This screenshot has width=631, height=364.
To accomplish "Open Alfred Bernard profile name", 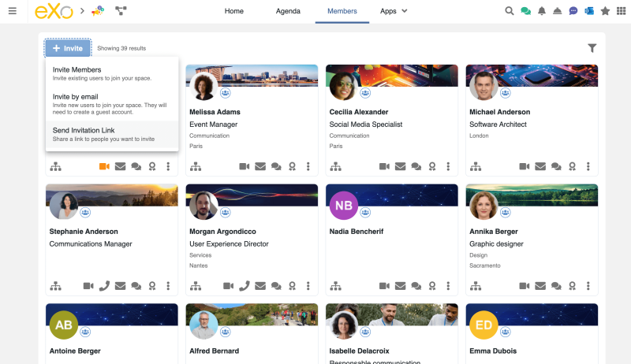I will pos(214,351).
